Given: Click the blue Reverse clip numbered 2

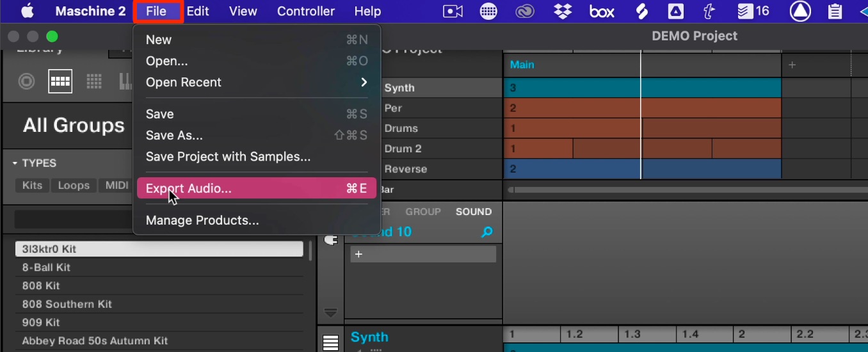Looking at the screenshot, I should (x=643, y=169).
